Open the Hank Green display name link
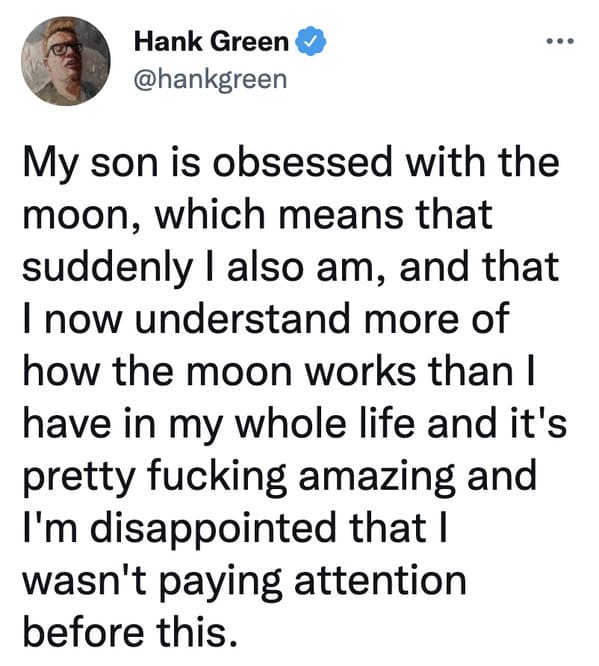 211,42
